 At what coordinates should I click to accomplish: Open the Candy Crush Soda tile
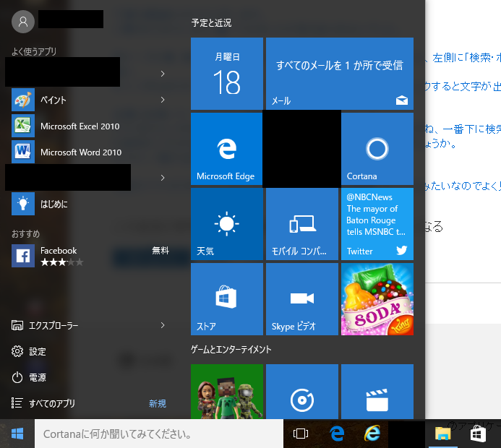click(377, 299)
